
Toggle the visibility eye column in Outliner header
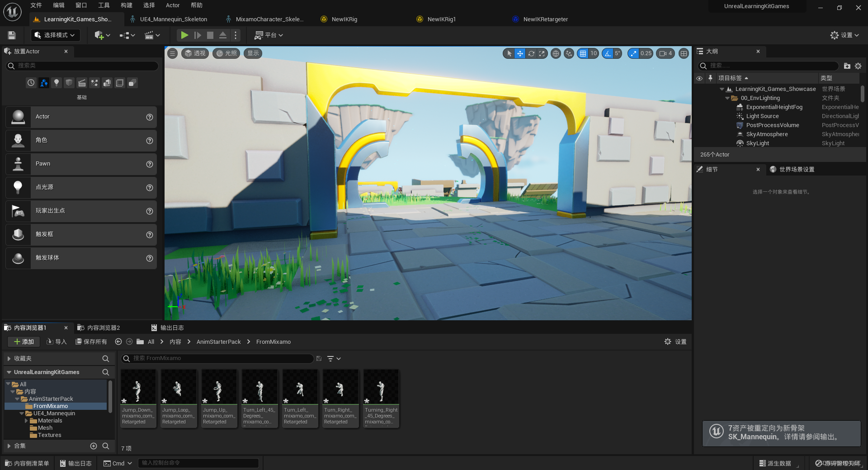click(699, 78)
